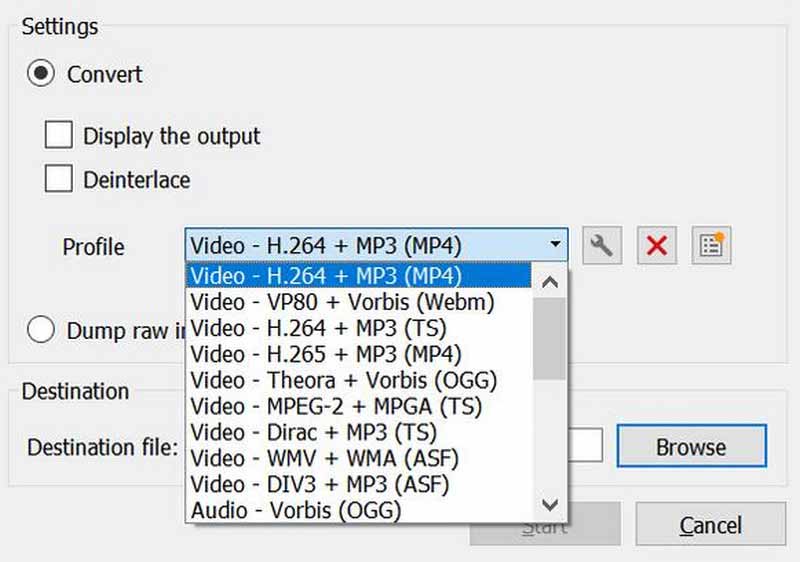Choose Video - H.264 + MP3 (MP4) in list

(359, 276)
